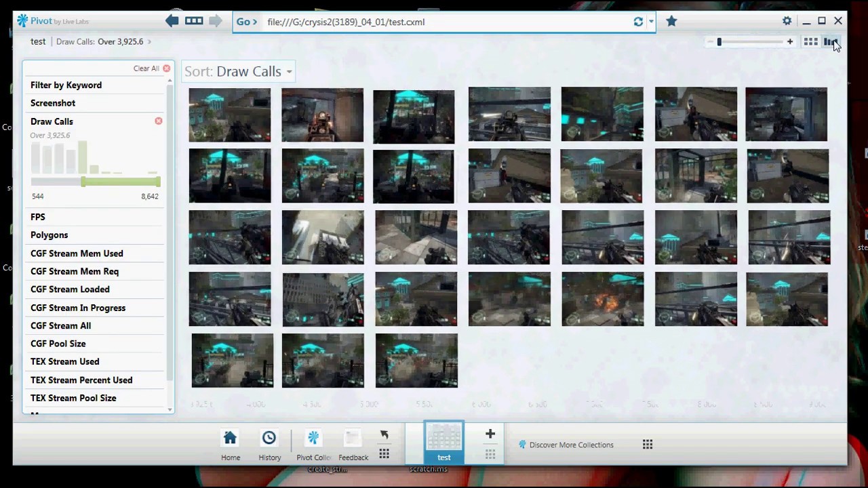Expand TEX Stream Percent Used filter
This screenshot has height=488, width=868.
[81, 380]
